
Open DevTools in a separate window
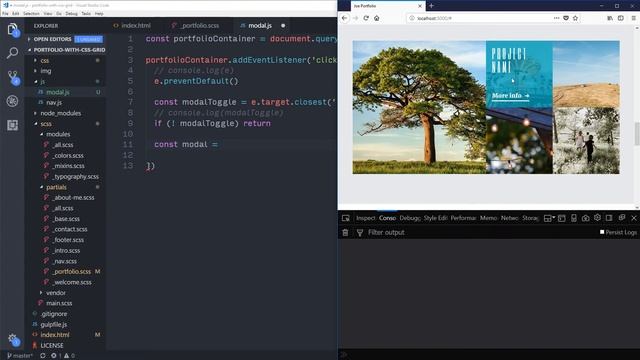[622, 218]
